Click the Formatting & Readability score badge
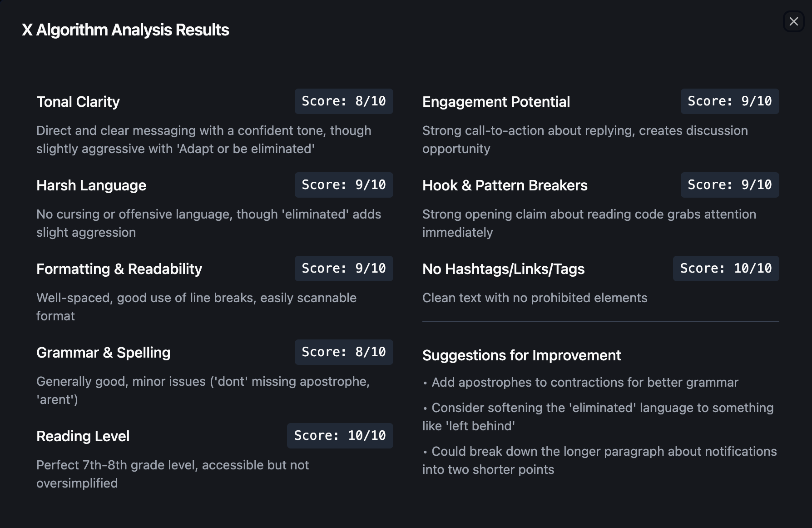 tap(344, 269)
